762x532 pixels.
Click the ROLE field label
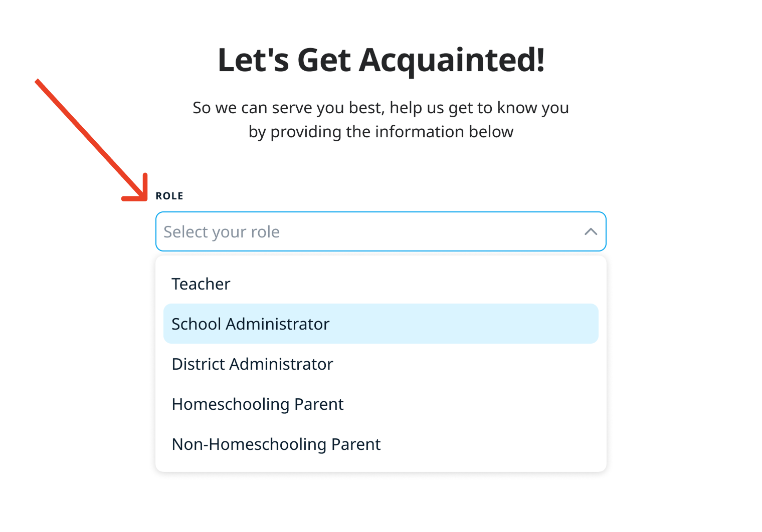pyautogui.click(x=169, y=196)
